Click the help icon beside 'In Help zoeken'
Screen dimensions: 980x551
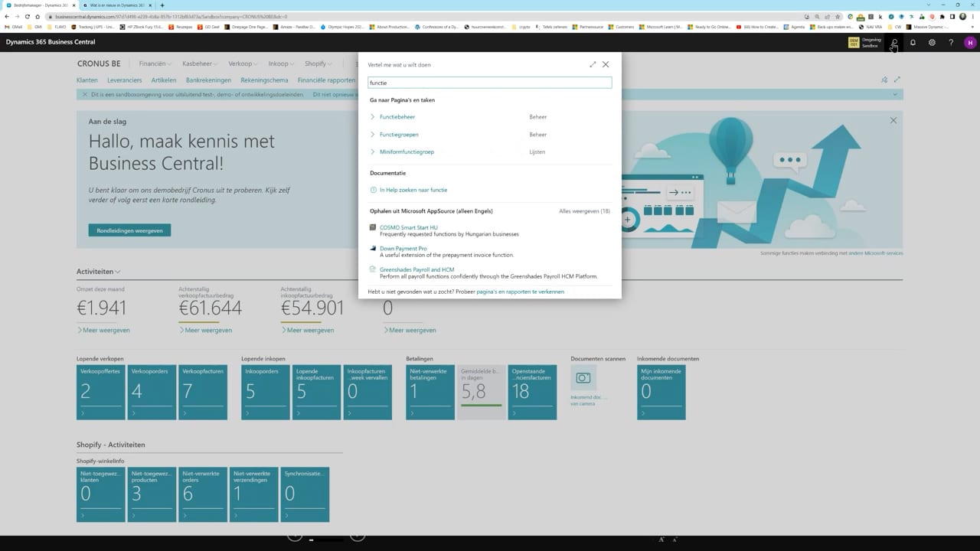coord(373,190)
